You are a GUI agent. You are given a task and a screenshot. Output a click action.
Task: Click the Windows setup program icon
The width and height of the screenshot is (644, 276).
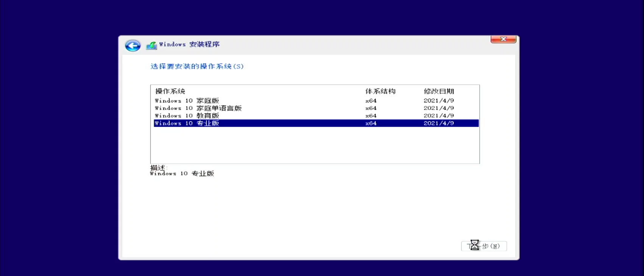click(151, 45)
